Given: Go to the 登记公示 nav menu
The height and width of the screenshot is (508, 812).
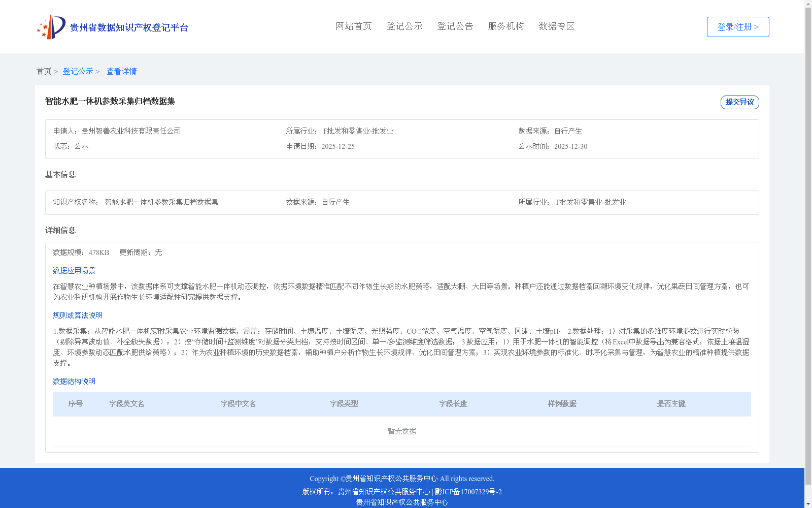Looking at the screenshot, I should [404, 26].
